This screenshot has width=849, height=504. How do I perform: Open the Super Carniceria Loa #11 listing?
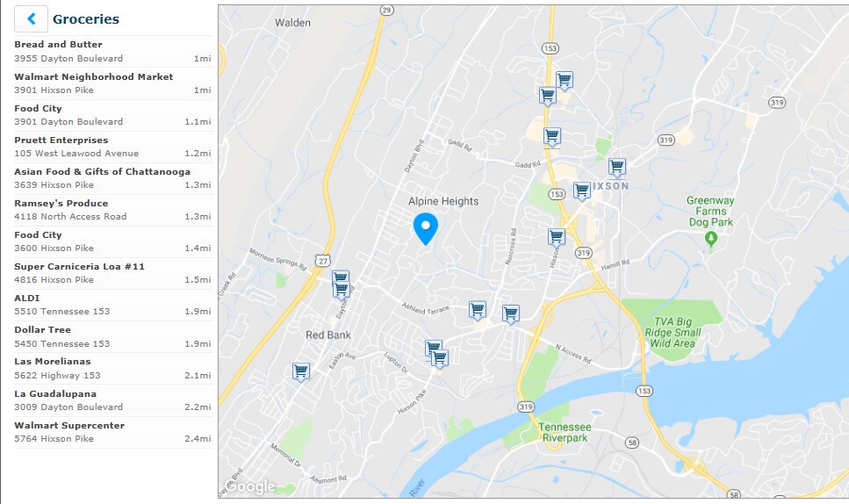[113, 273]
